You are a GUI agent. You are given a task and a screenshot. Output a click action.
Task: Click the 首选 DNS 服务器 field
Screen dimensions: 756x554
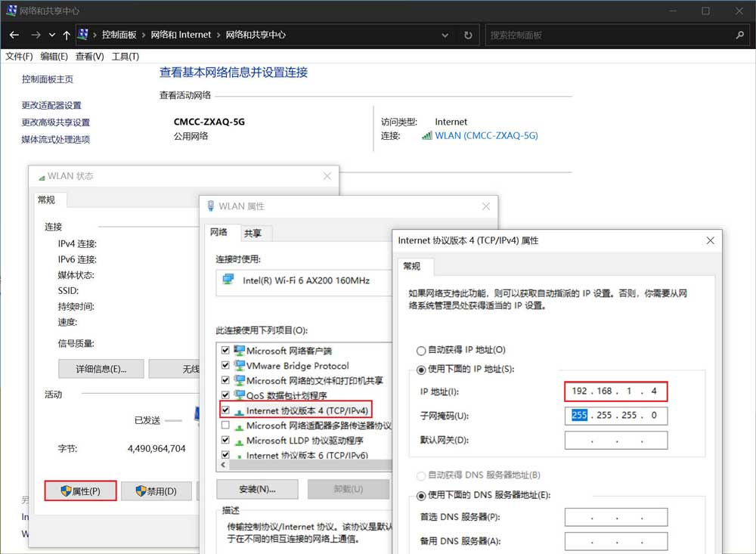tap(616, 518)
